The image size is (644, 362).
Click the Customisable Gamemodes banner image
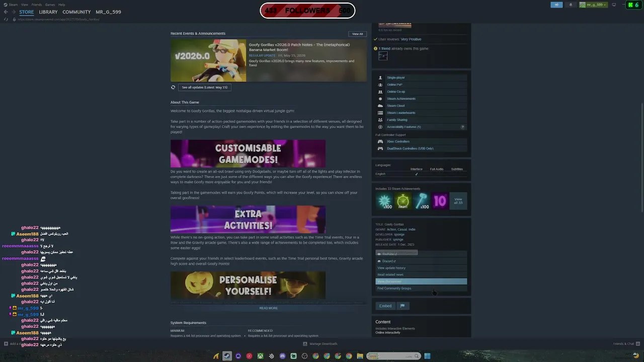click(x=248, y=154)
